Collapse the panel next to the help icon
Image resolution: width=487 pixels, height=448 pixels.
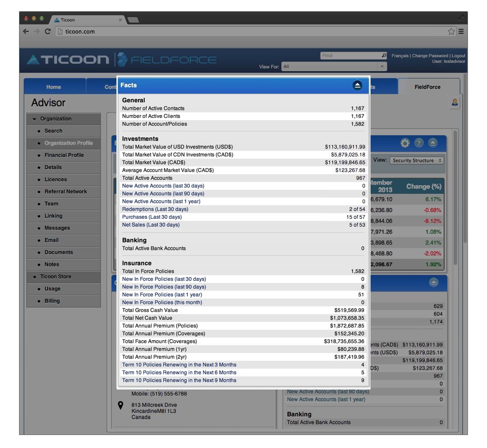(433, 143)
